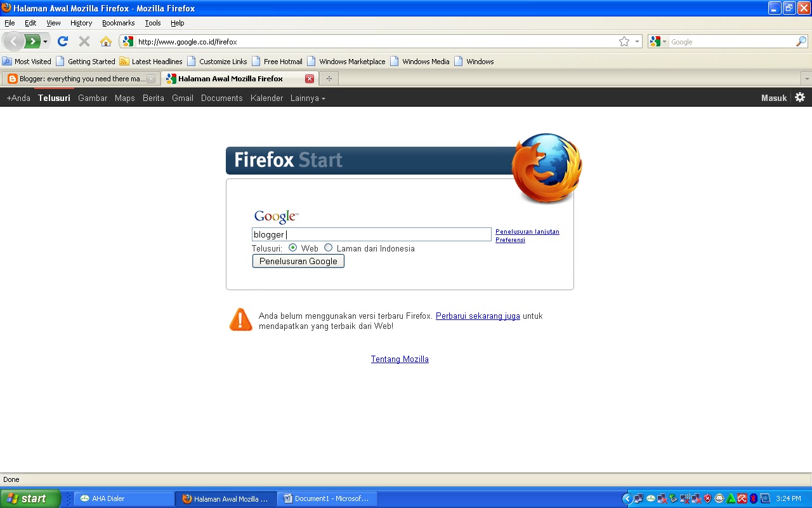Open the Tools menu

point(153,23)
